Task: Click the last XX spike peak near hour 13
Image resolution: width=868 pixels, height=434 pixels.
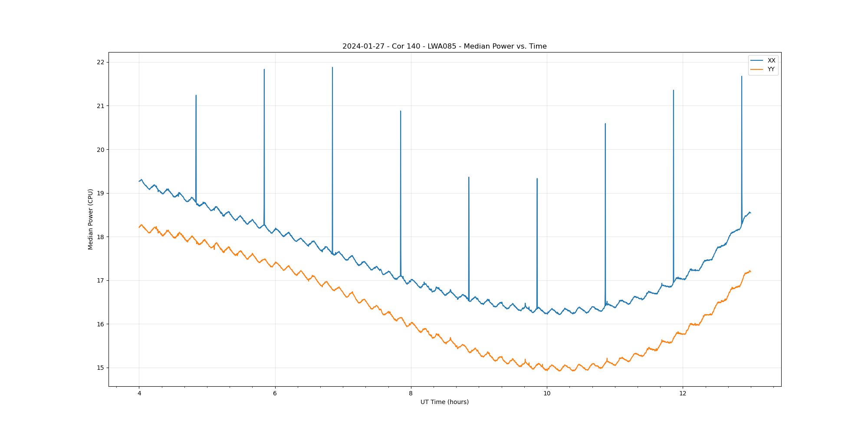Action: 742,77
